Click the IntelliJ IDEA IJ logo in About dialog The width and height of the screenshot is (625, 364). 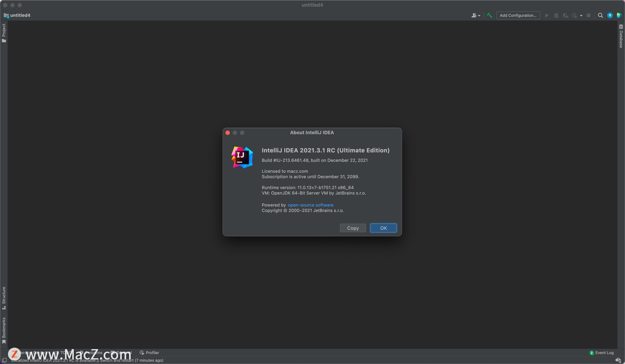pos(242,157)
